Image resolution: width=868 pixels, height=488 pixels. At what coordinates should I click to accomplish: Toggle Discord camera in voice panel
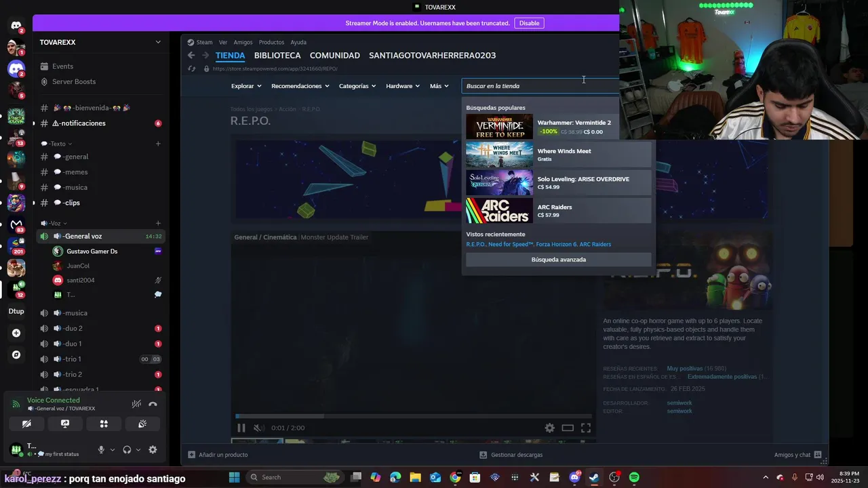26,424
